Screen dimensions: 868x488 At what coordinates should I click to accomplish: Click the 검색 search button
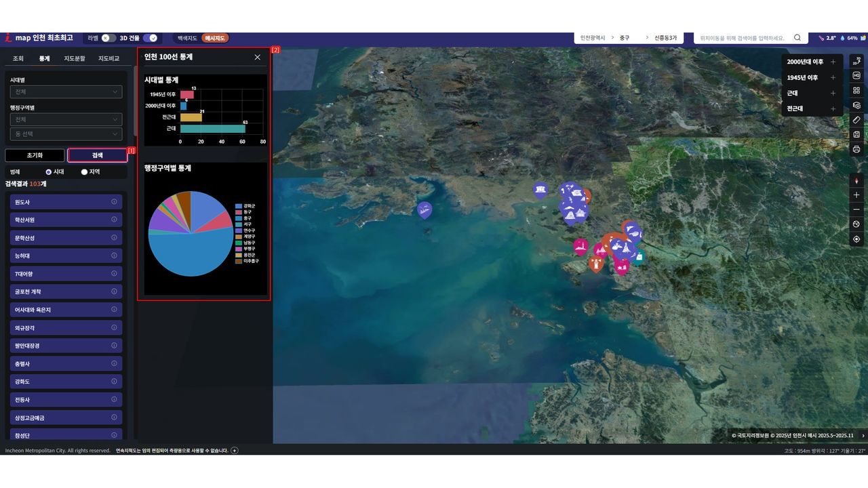pyautogui.click(x=98, y=155)
